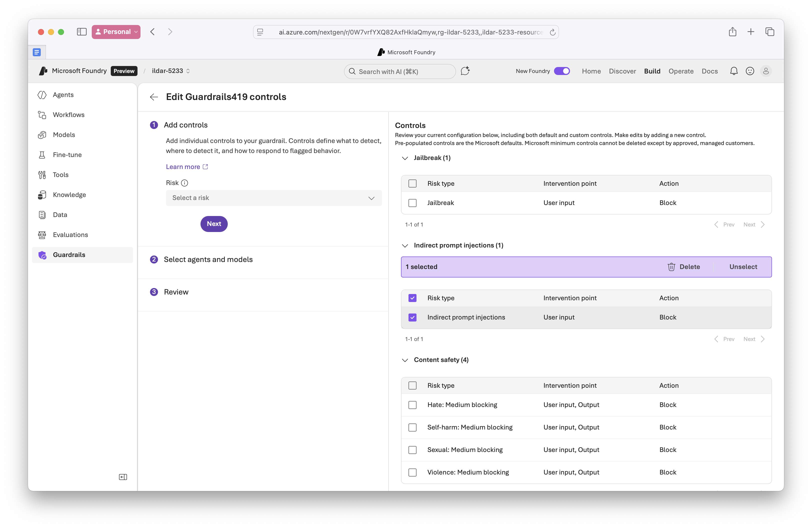
Task: Open Workflows from the sidebar
Action: pos(68,114)
